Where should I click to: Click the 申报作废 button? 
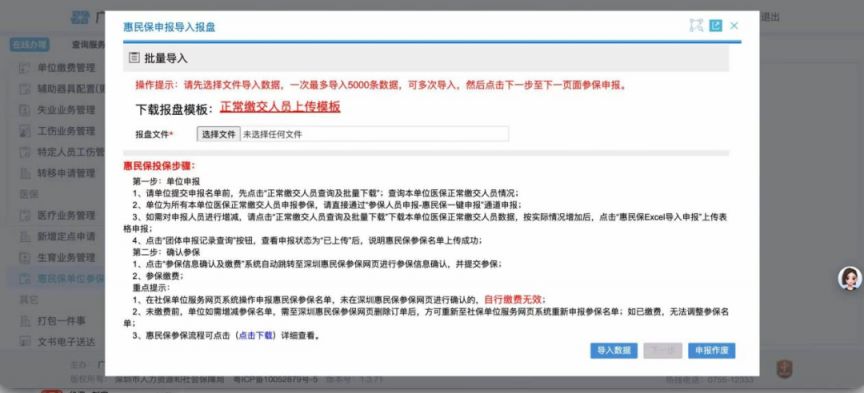[711, 351]
